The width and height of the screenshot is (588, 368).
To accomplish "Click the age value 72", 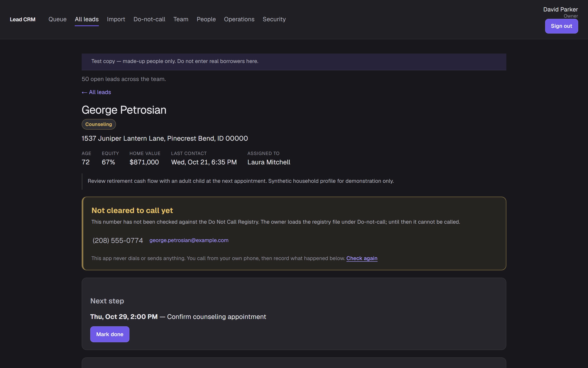I will point(86,162).
